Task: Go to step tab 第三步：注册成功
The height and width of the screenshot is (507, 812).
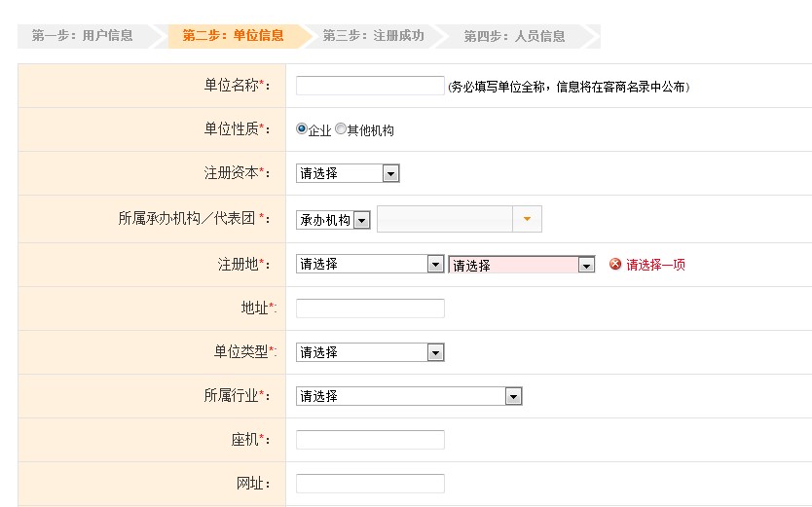Action: (373, 36)
